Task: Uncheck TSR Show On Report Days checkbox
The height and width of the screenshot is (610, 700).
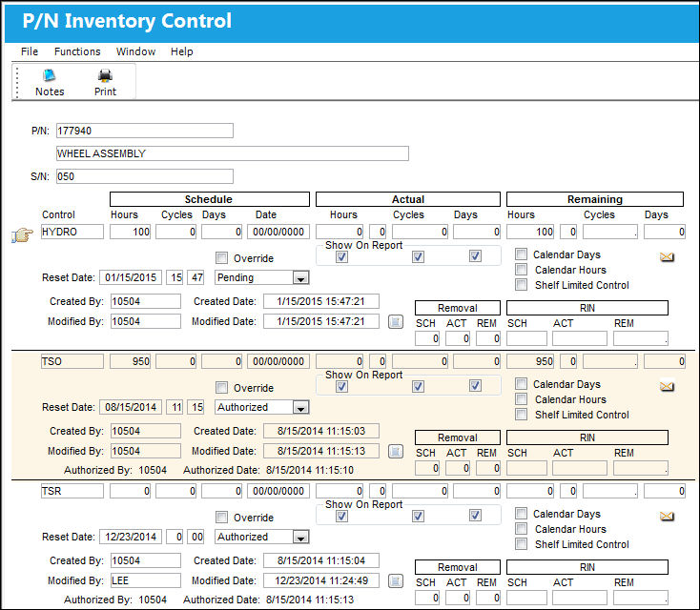Action: tap(476, 516)
